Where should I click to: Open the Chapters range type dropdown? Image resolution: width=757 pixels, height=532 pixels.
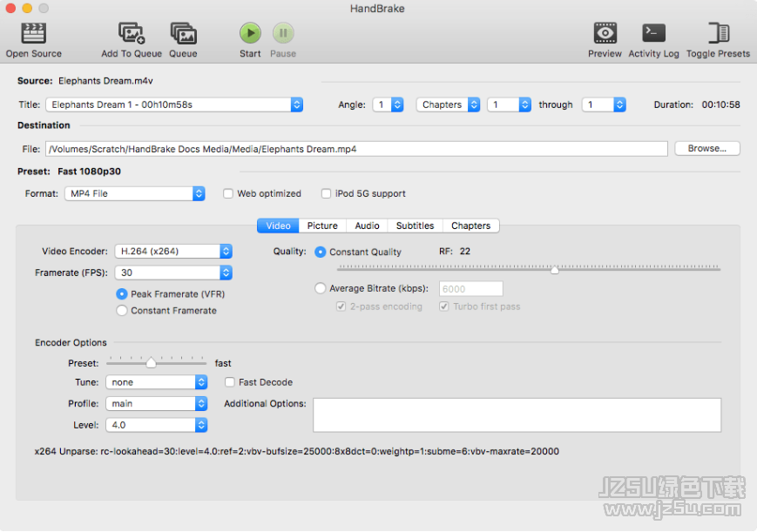pos(448,104)
